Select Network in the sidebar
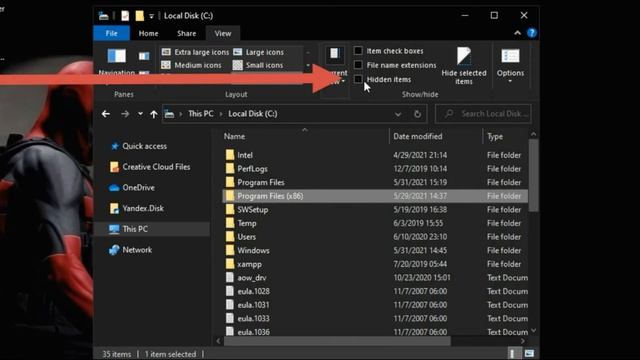The width and height of the screenshot is (640, 360). (x=131, y=250)
